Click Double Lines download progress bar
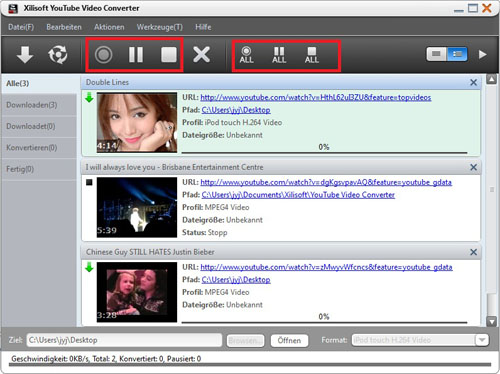The image size is (500, 374). 324,153
